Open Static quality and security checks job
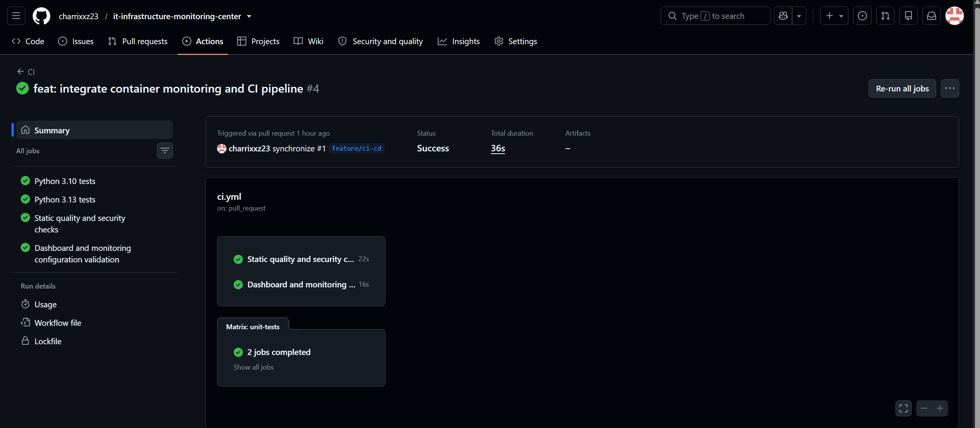 [80, 224]
